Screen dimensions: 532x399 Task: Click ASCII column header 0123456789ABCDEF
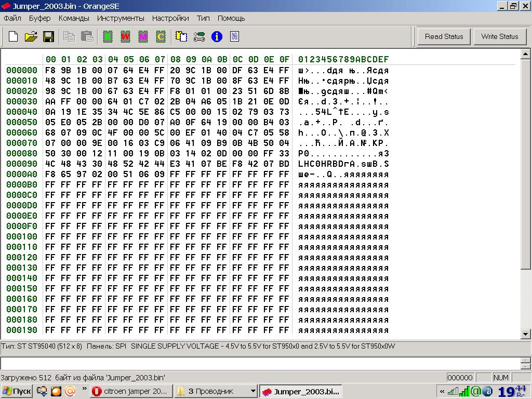pos(343,59)
